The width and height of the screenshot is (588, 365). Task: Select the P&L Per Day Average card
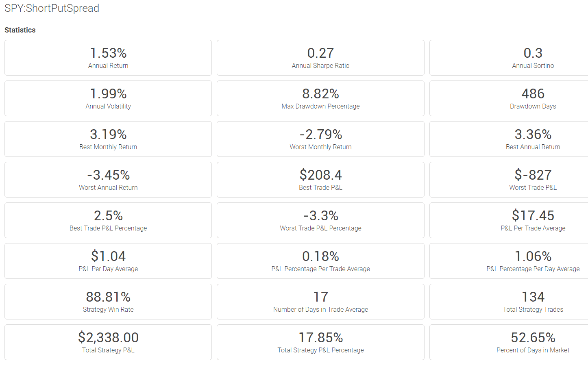[x=108, y=261]
